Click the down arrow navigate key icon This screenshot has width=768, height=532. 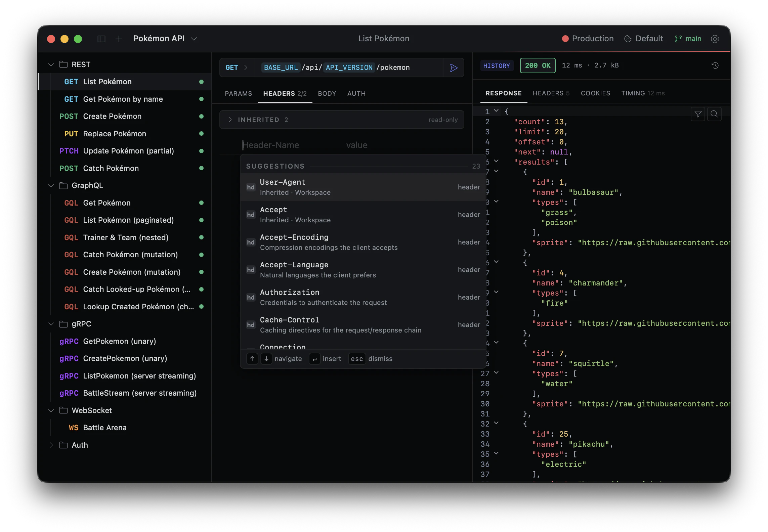266,359
